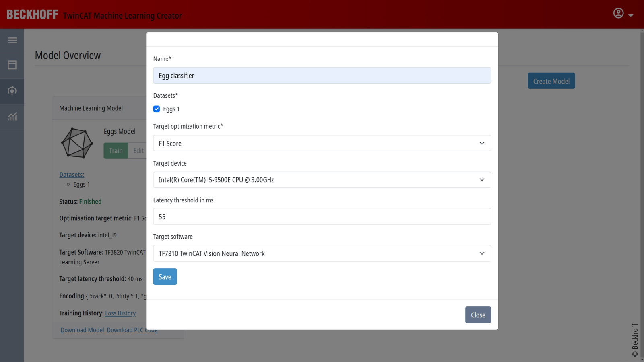Open the hamburger menu in sidebar

[12, 40]
